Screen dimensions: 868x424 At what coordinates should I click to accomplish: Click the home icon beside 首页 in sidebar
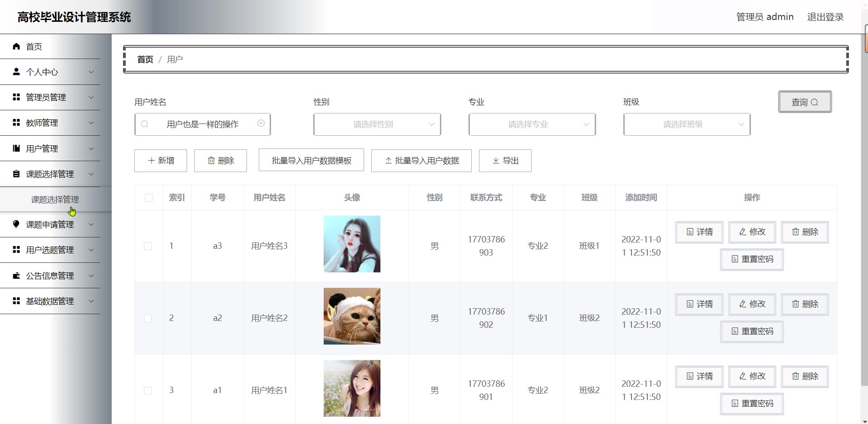coord(16,46)
